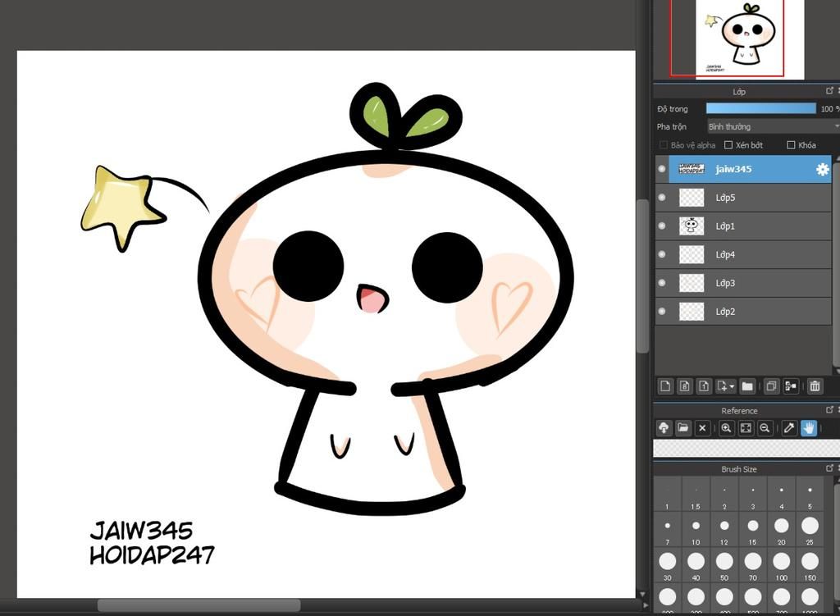Choose brush size 100
The image size is (840, 616).
(x=781, y=566)
